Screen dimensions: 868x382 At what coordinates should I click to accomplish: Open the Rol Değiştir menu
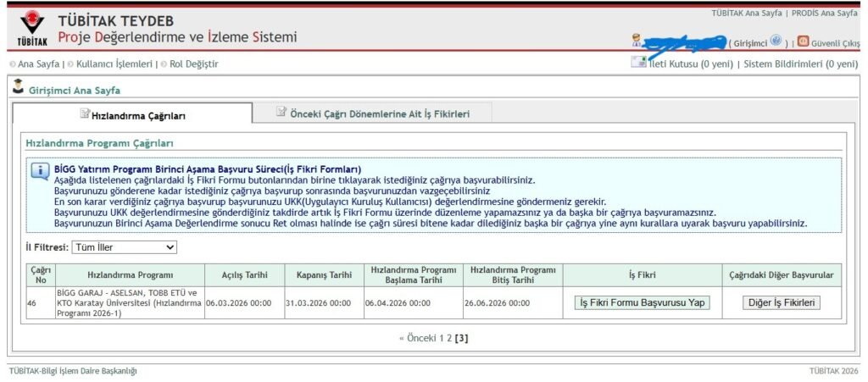(193, 64)
